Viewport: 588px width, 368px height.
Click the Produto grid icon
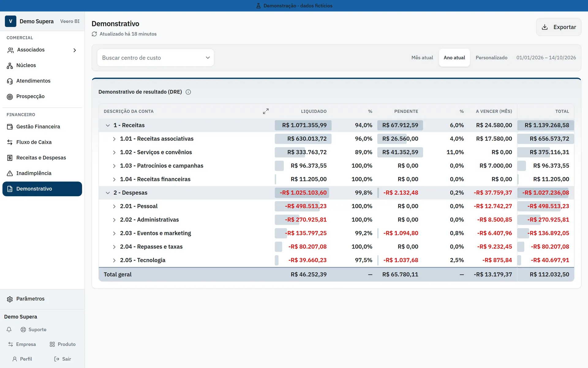52,344
